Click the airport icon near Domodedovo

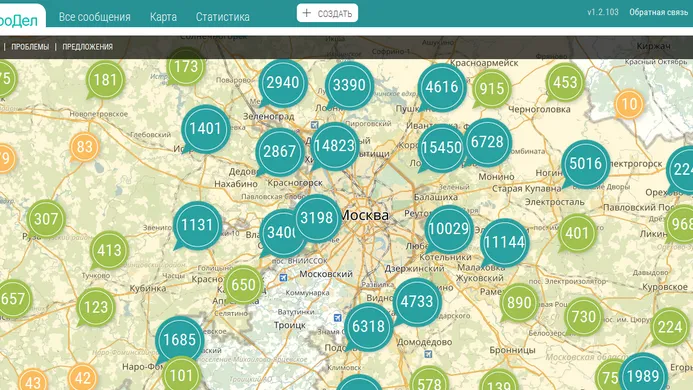tap(428, 354)
